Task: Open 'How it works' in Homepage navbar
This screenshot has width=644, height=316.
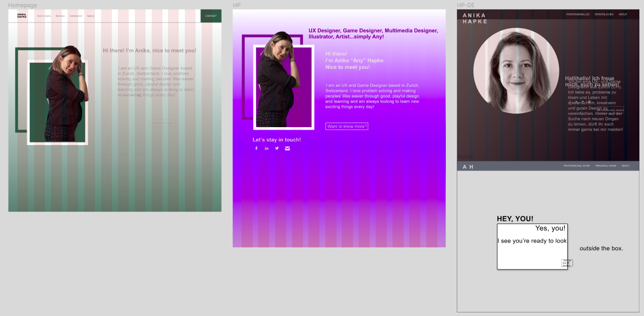Action: click(43, 16)
